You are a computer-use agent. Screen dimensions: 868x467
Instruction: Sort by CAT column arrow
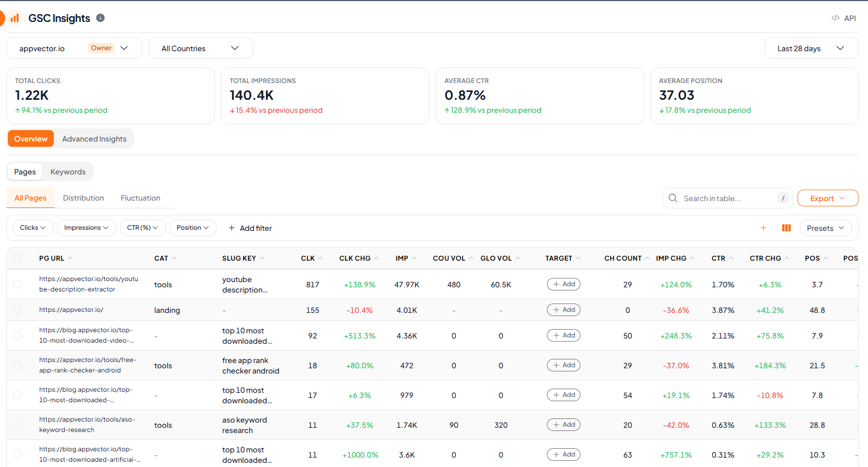click(x=174, y=258)
